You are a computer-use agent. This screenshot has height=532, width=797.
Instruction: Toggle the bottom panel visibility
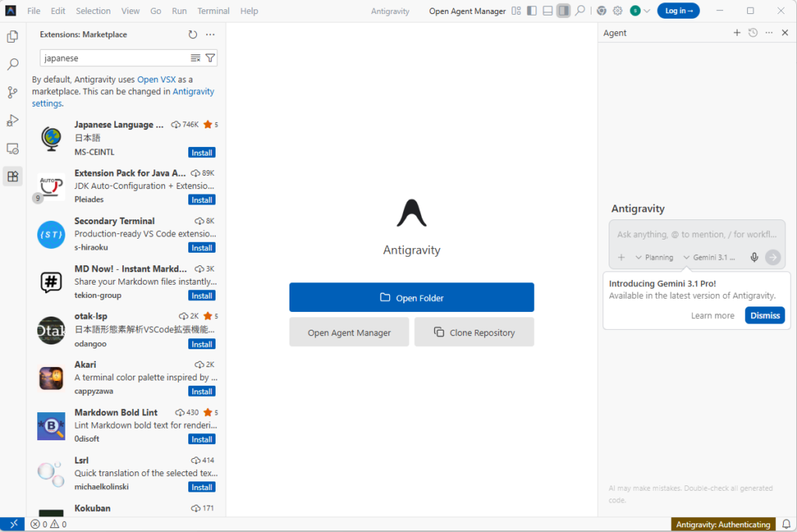(547, 11)
